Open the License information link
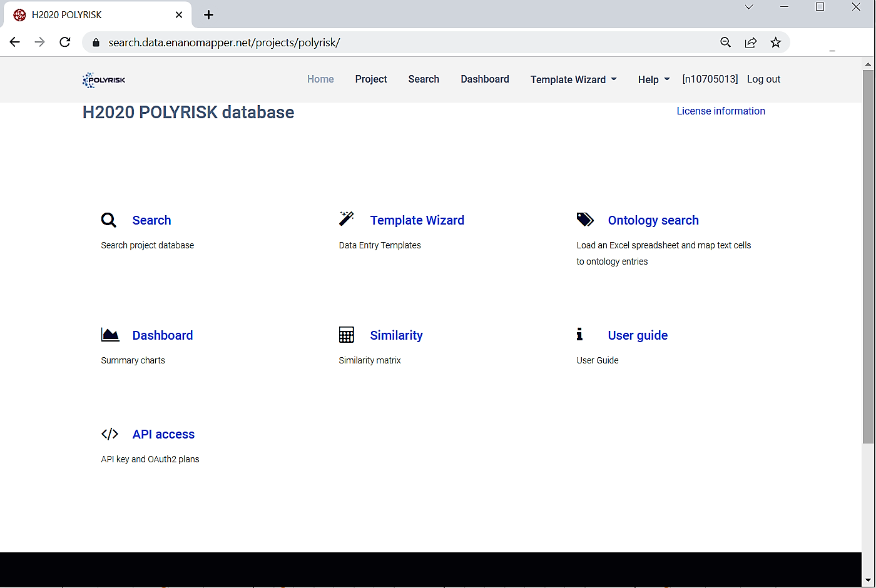876x588 pixels. click(721, 111)
